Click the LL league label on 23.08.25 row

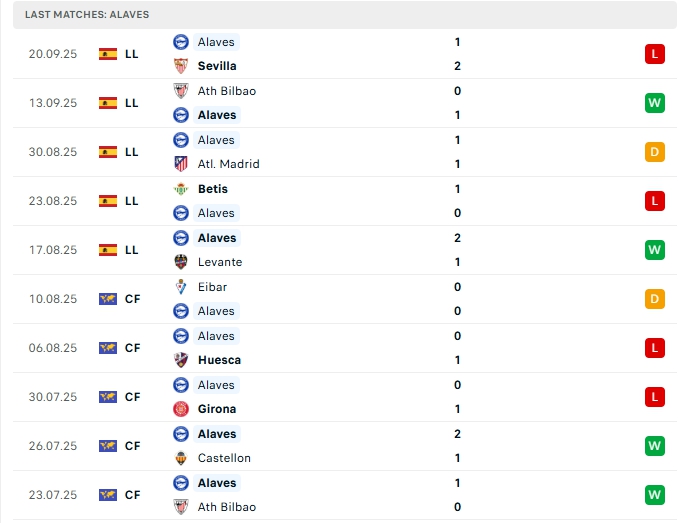[x=132, y=201]
